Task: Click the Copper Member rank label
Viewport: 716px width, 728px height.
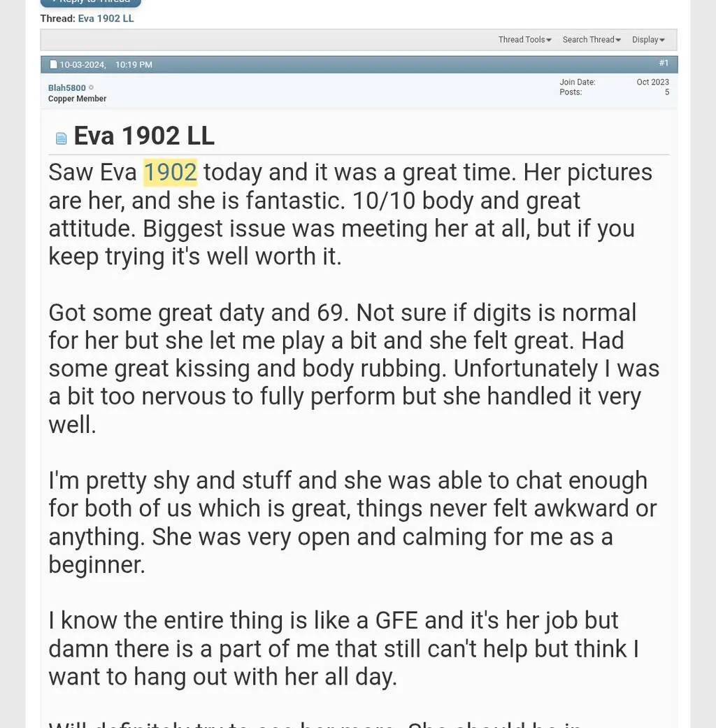Action: coord(77,98)
